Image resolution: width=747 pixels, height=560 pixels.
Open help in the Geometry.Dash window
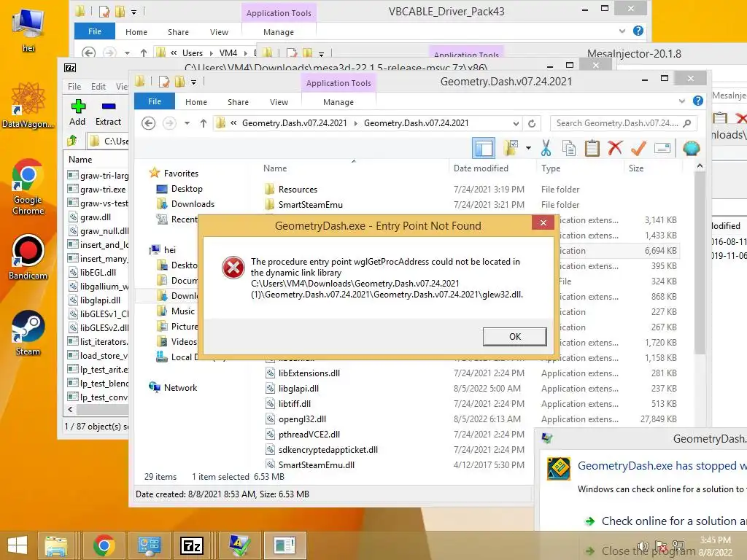(698, 101)
